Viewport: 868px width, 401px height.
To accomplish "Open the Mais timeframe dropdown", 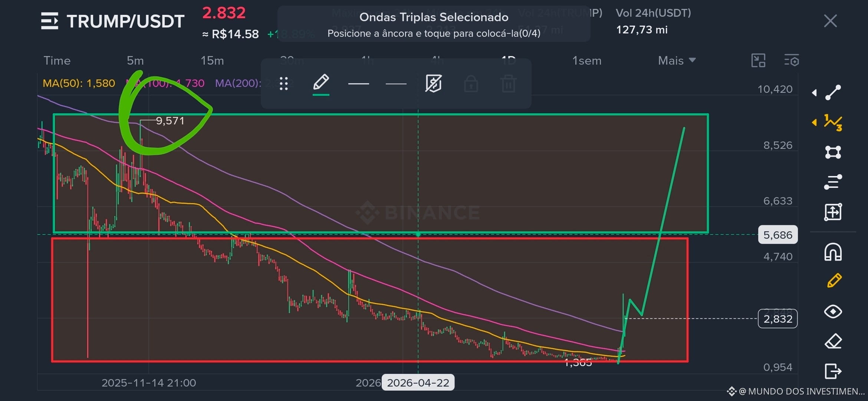I will click(677, 61).
